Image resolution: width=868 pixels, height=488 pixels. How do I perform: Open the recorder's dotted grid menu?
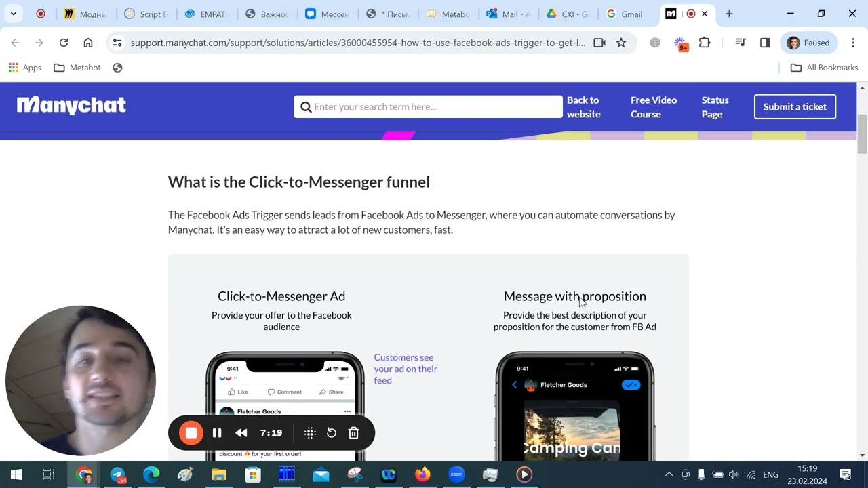[310, 433]
